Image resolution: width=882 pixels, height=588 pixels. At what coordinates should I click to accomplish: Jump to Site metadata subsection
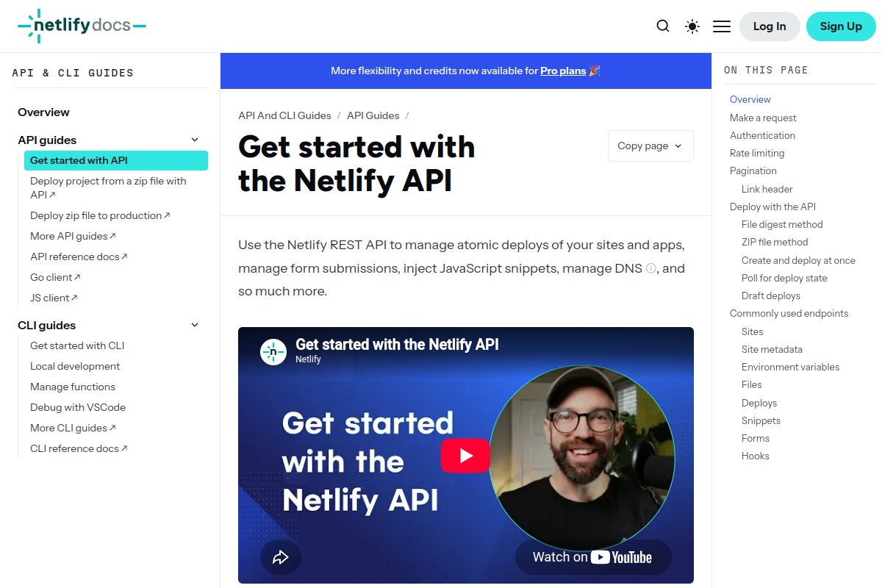tap(772, 349)
